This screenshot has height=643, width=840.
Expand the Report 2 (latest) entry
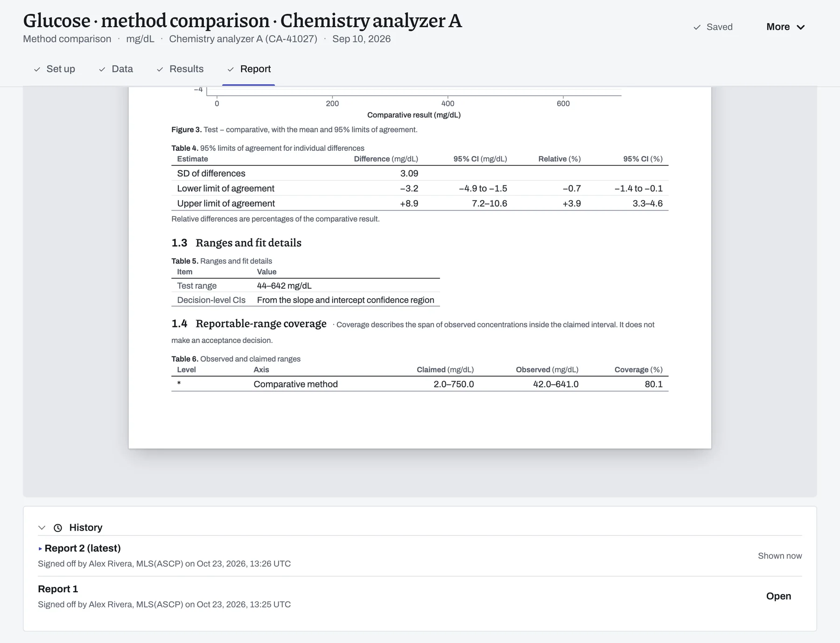[x=41, y=549]
